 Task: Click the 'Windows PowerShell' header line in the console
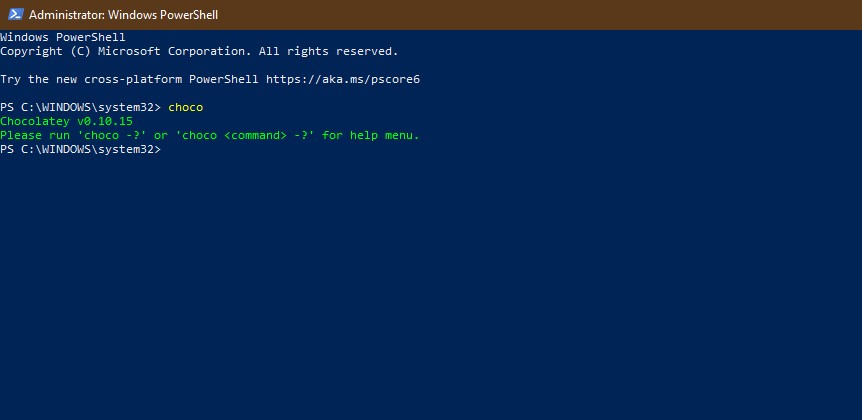[63, 37]
